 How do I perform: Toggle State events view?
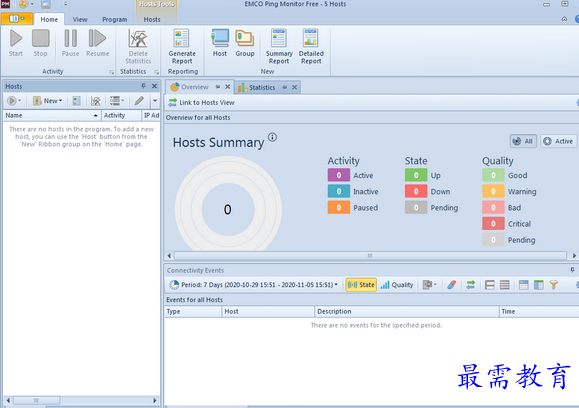tap(361, 285)
